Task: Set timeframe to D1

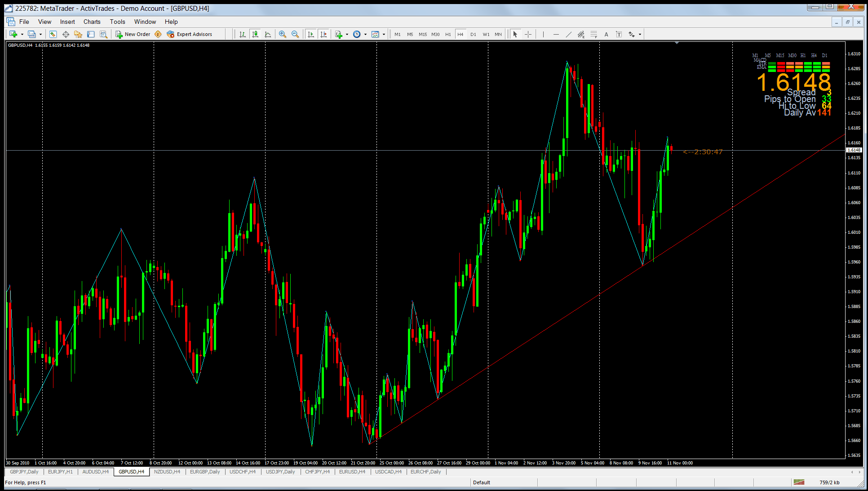Action: tap(473, 34)
